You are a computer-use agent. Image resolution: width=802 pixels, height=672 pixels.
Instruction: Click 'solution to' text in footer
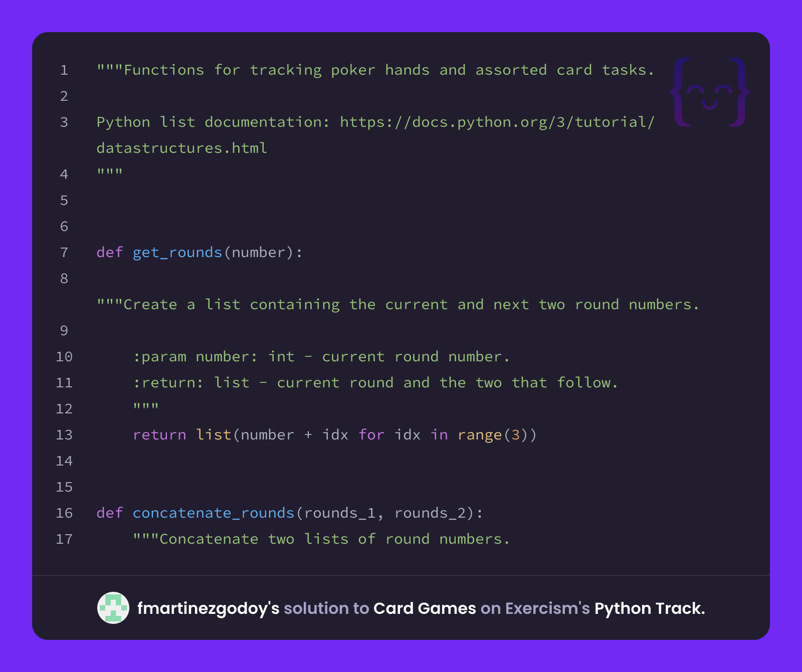pos(326,608)
